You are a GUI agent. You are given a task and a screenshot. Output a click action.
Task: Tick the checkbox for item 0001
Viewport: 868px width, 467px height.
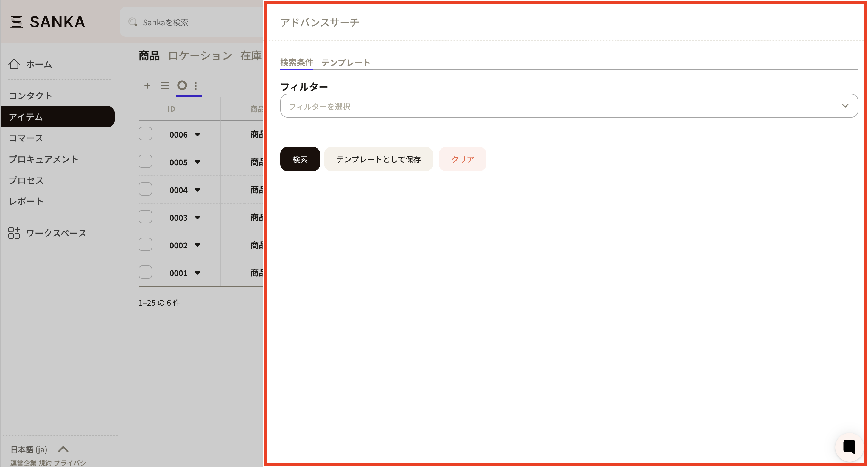coord(145,272)
